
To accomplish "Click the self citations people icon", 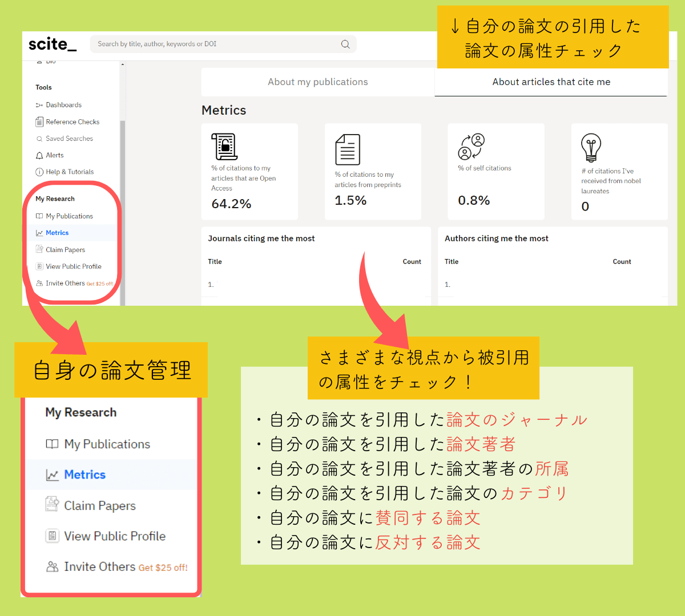I will click(x=472, y=147).
